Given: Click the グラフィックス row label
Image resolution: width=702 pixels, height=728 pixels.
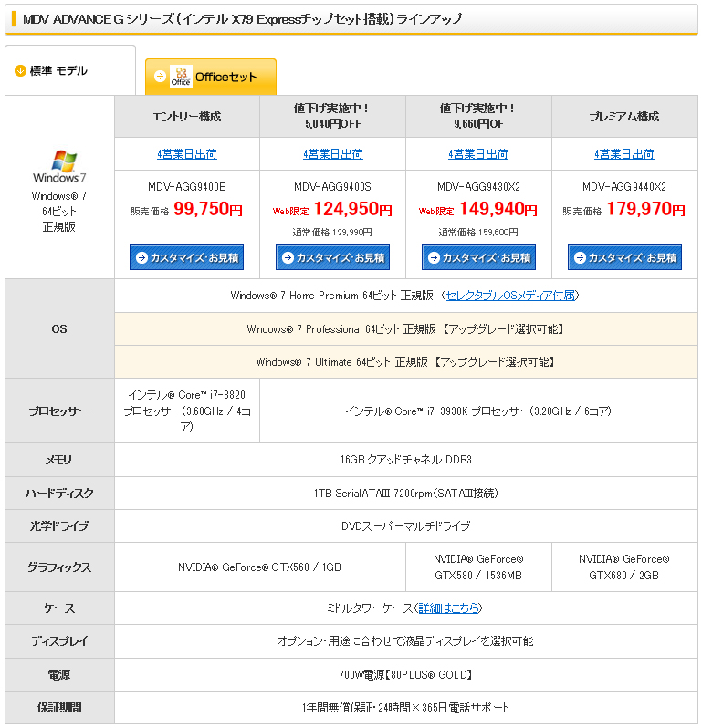Looking at the screenshot, I should 59,567.
